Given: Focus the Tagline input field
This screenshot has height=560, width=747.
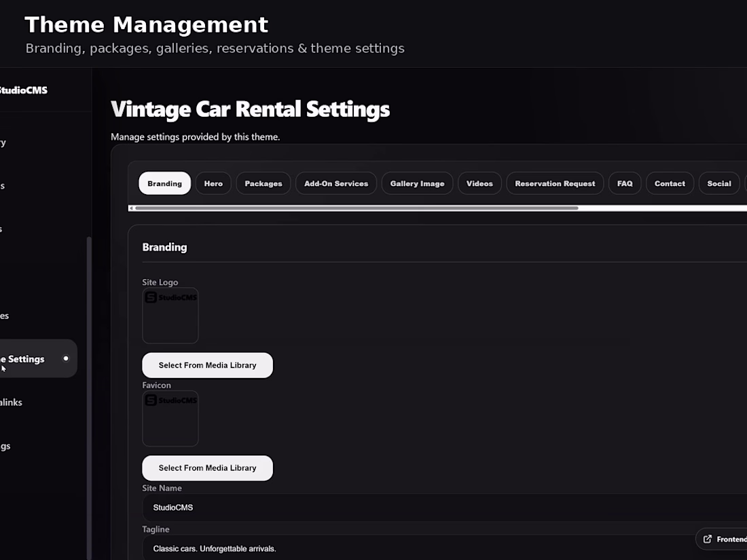Looking at the screenshot, I should pyautogui.click(x=445, y=548).
